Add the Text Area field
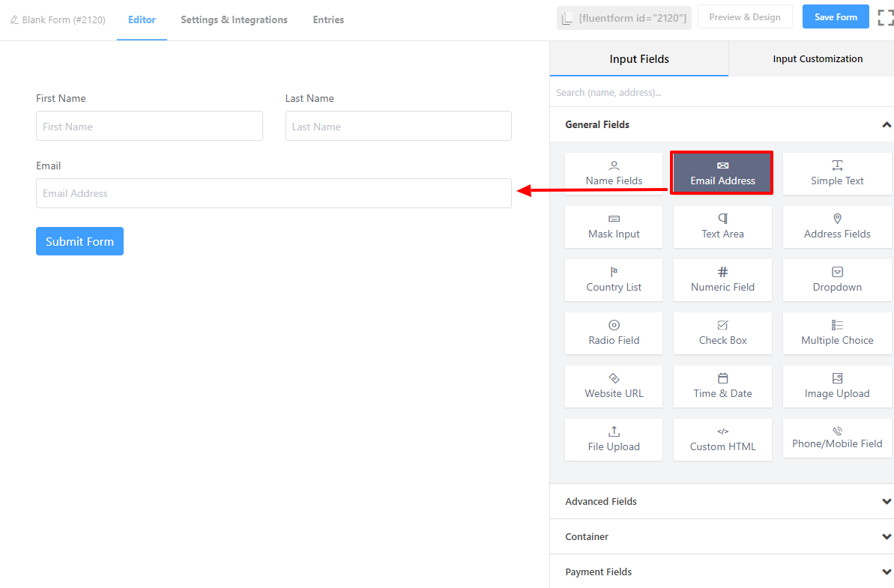This screenshot has width=894, height=588. pos(722,227)
